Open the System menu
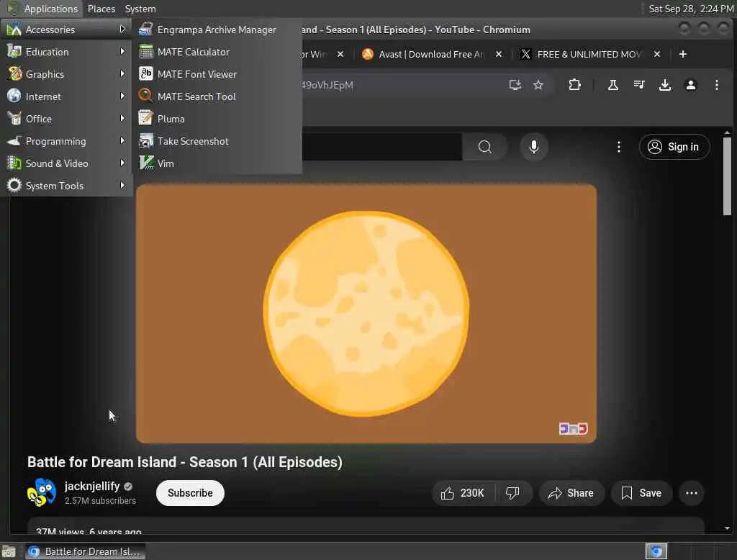Screen dimensions: 737x560 click(x=140, y=9)
